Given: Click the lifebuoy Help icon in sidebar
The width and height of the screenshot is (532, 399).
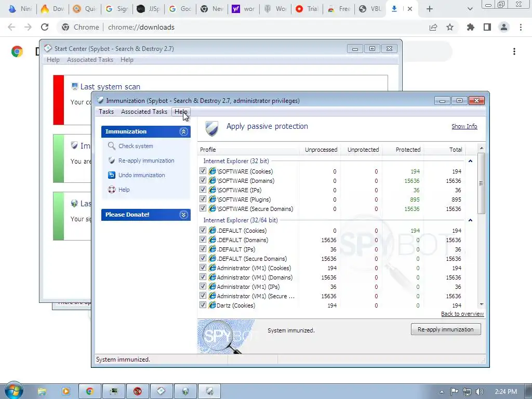Looking at the screenshot, I should coord(111,190).
